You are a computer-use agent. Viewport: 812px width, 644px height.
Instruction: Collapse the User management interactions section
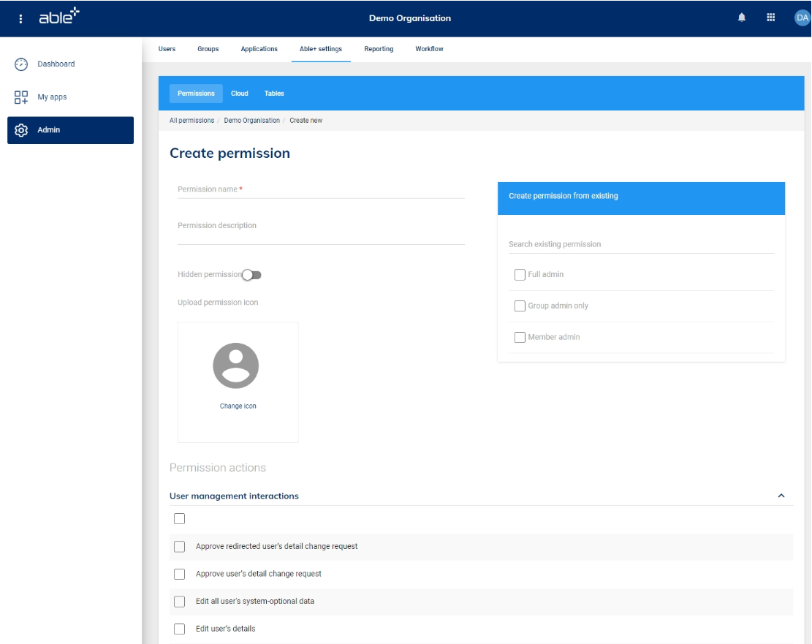pyautogui.click(x=781, y=496)
